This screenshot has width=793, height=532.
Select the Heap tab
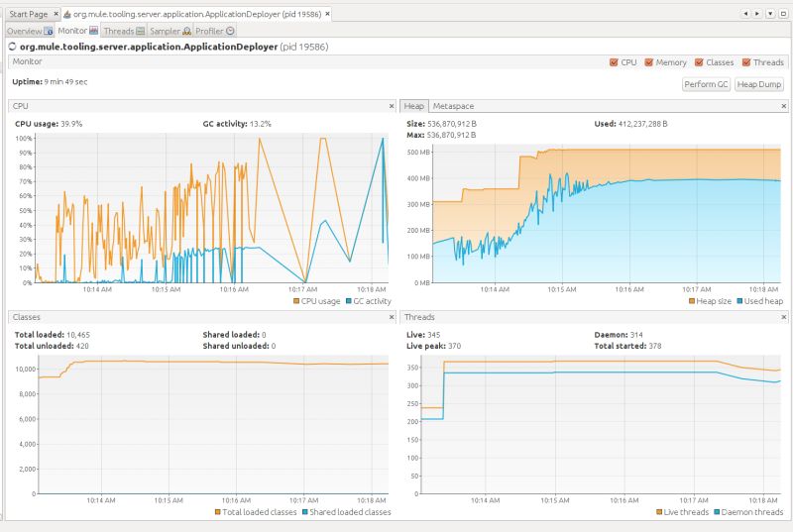click(413, 106)
